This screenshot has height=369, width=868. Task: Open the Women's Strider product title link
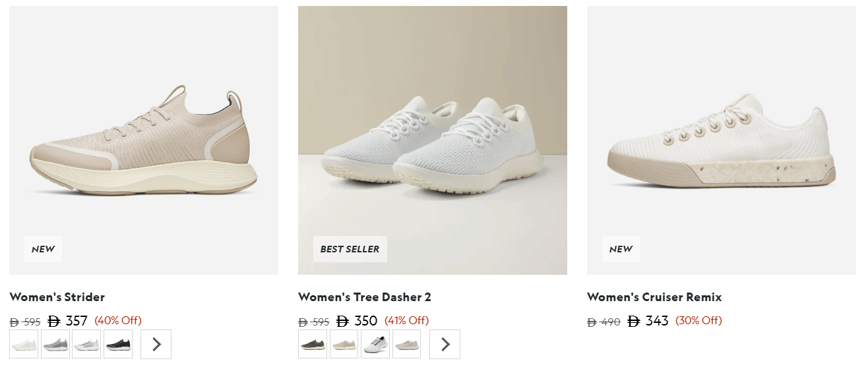(57, 297)
